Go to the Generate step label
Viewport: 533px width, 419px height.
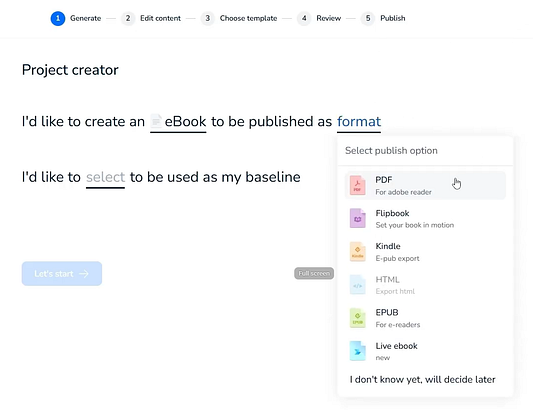86,18
